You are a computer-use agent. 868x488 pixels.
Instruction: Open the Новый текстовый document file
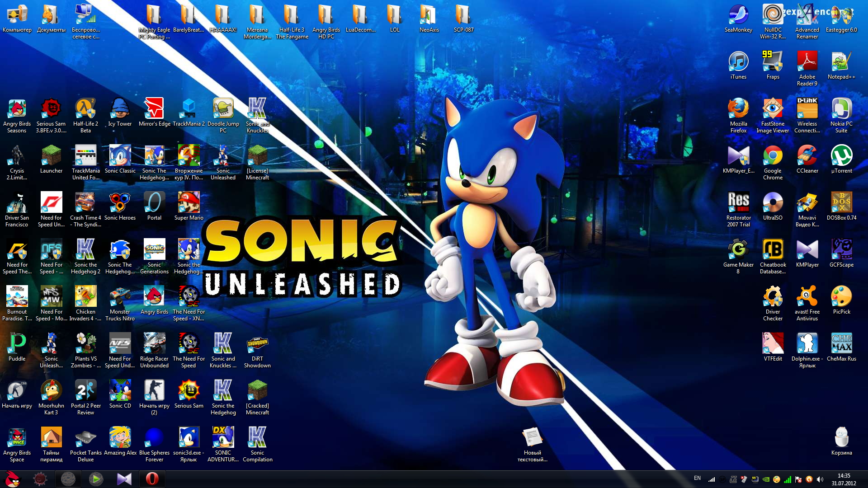point(532,438)
